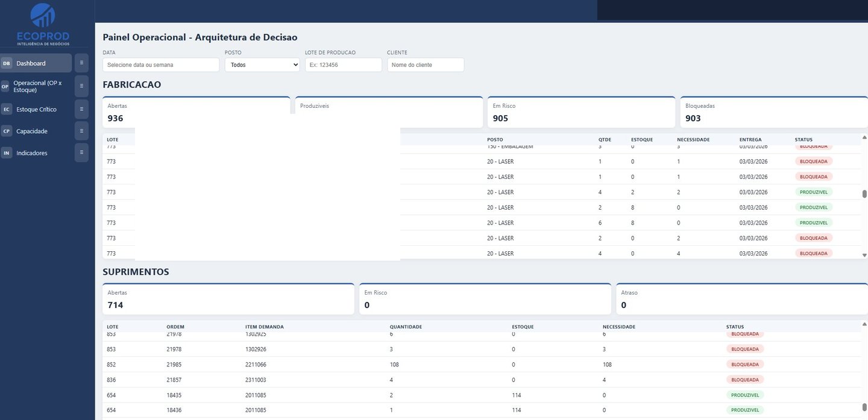Click the OP icon for Operacional
Screen dimensions: 868x420
click(x=5, y=86)
